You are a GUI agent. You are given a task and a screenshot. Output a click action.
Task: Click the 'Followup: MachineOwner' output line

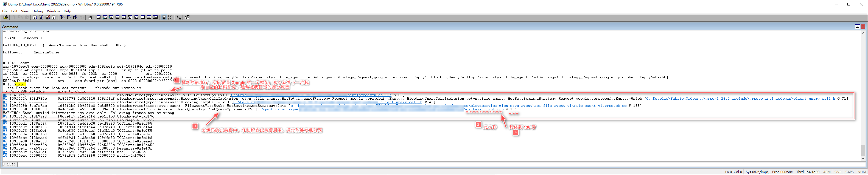coord(31,52)
